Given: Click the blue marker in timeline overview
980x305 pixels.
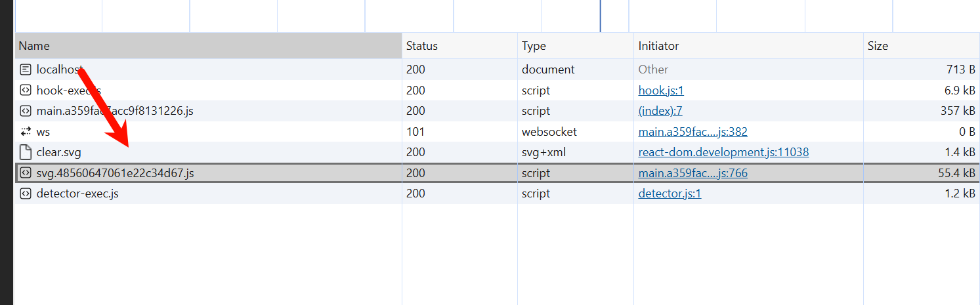Looking at the screenshot, I should click(600, 16).
